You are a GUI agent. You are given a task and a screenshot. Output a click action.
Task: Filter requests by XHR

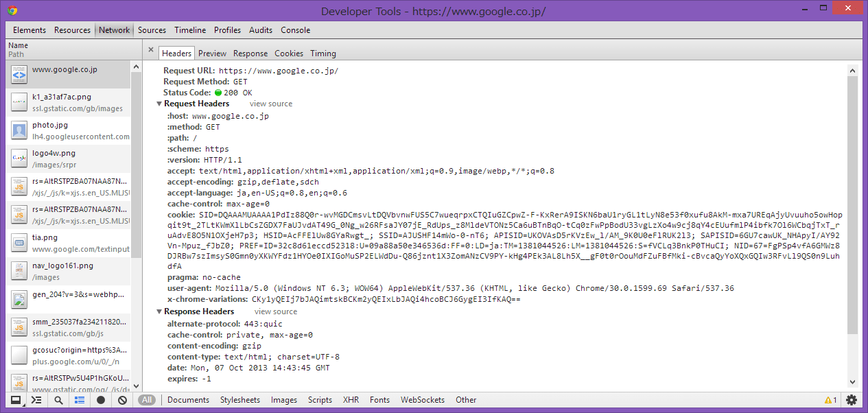(351, 400)
